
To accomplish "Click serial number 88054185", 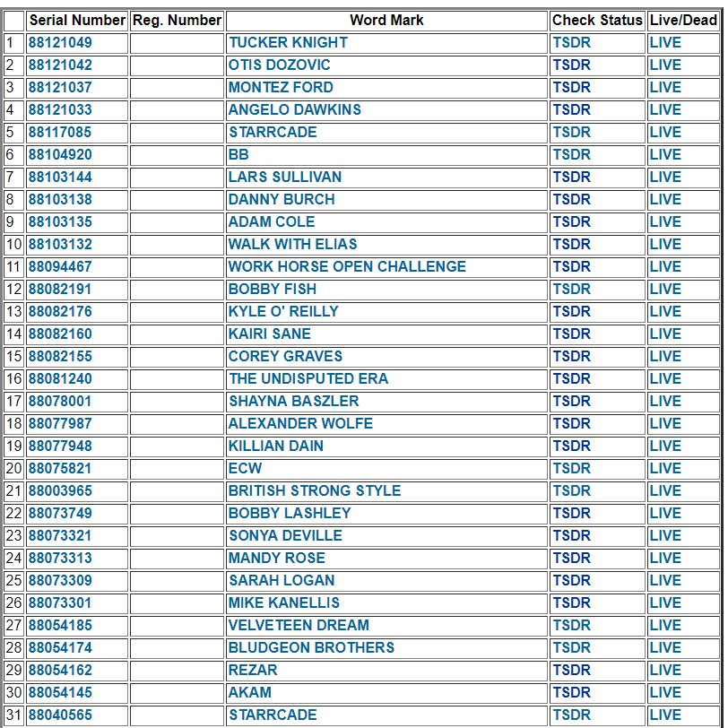I will (x=60, y=625).
